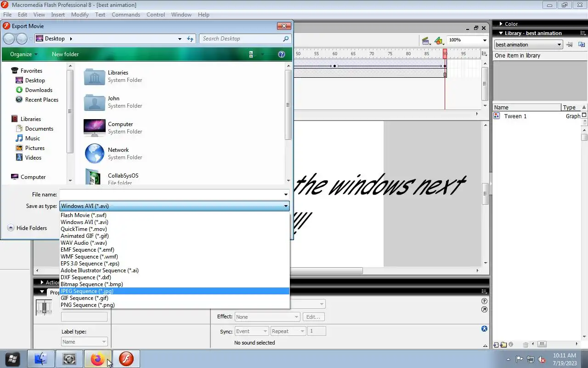Create a New folder
This screenshot has width=588, height=368.
click(65, 54)
